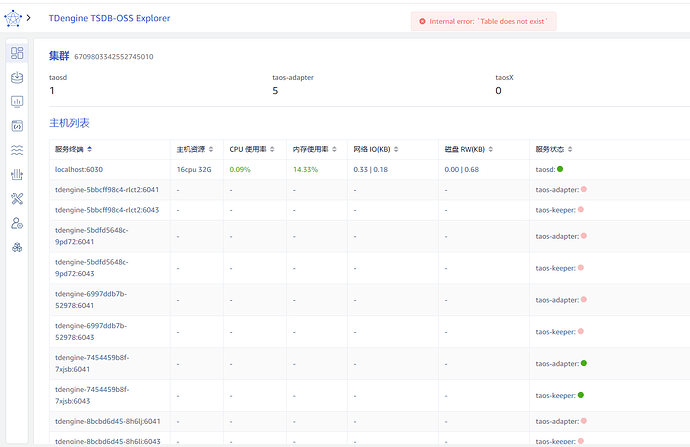690x447 pixels.
Task: Click the taosX count value 0
Action: tap(498, 91)
